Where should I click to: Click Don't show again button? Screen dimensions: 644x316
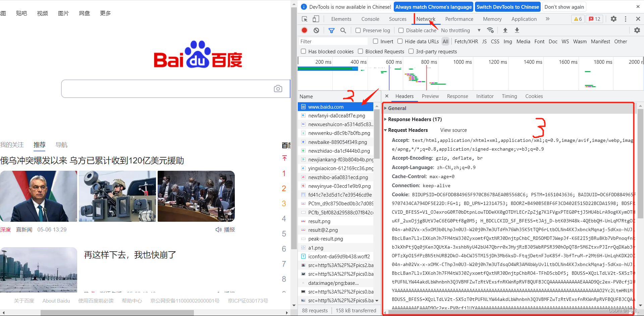pyautogui.click(x=564, y=7)
